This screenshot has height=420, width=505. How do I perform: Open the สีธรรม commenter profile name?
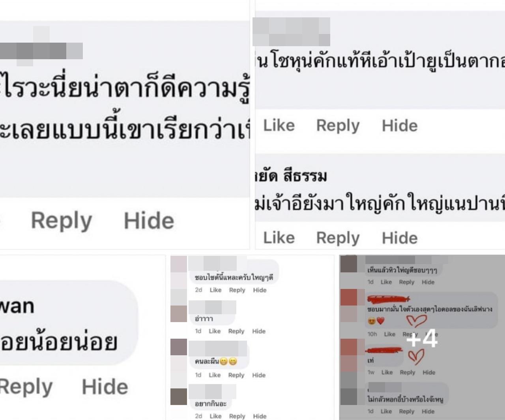[x=292, y=176]
